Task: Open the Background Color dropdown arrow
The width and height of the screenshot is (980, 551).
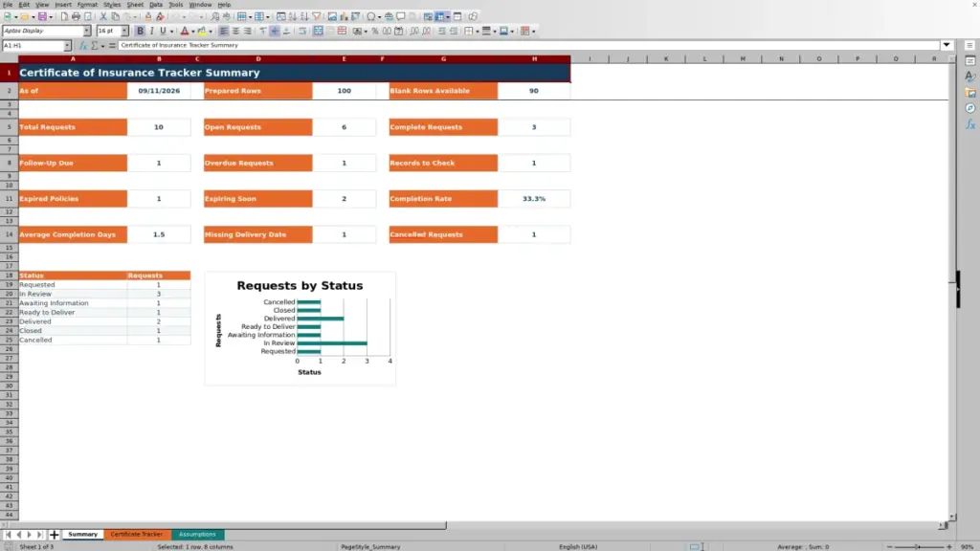Action: pos(211,32)
